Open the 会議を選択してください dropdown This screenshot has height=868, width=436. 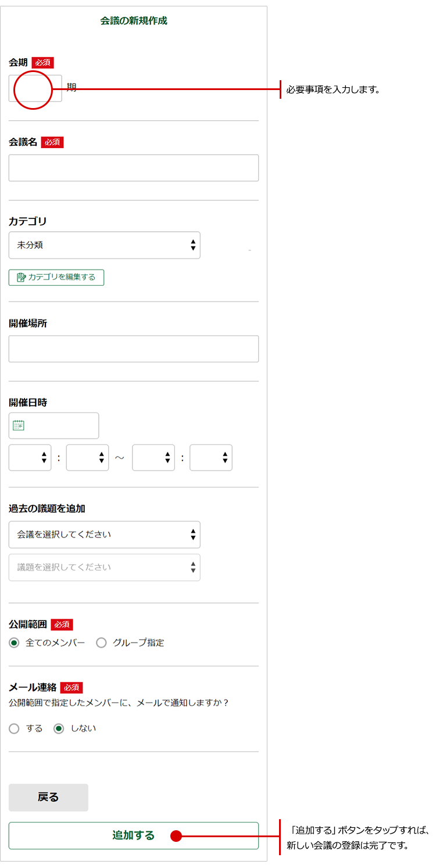[x=105, y=535]
